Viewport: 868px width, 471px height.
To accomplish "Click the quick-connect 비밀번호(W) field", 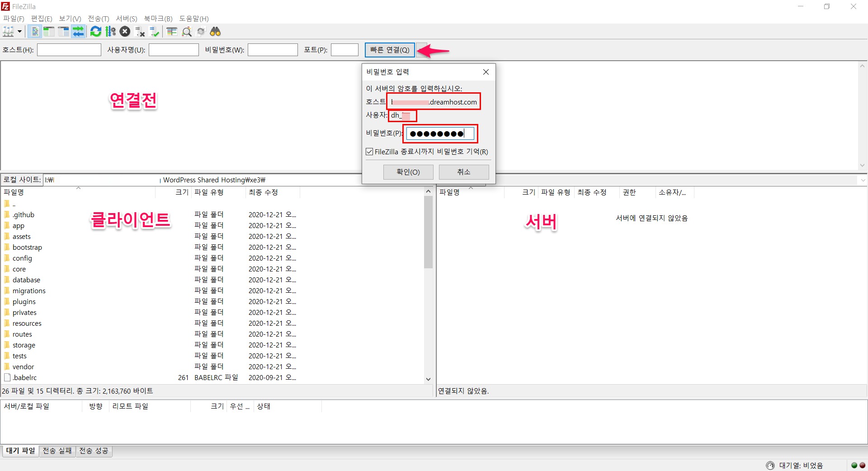I will (273, 50).
